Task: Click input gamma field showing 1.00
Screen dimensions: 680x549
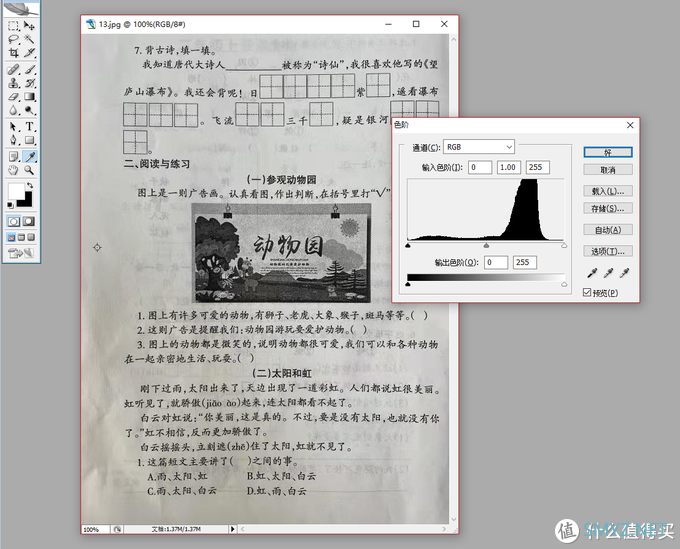Action: [508, 167]
